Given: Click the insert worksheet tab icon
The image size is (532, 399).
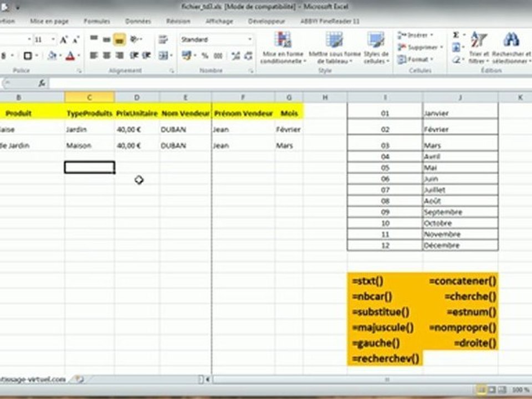Looking at the screenshot, I should click(79, 379).
